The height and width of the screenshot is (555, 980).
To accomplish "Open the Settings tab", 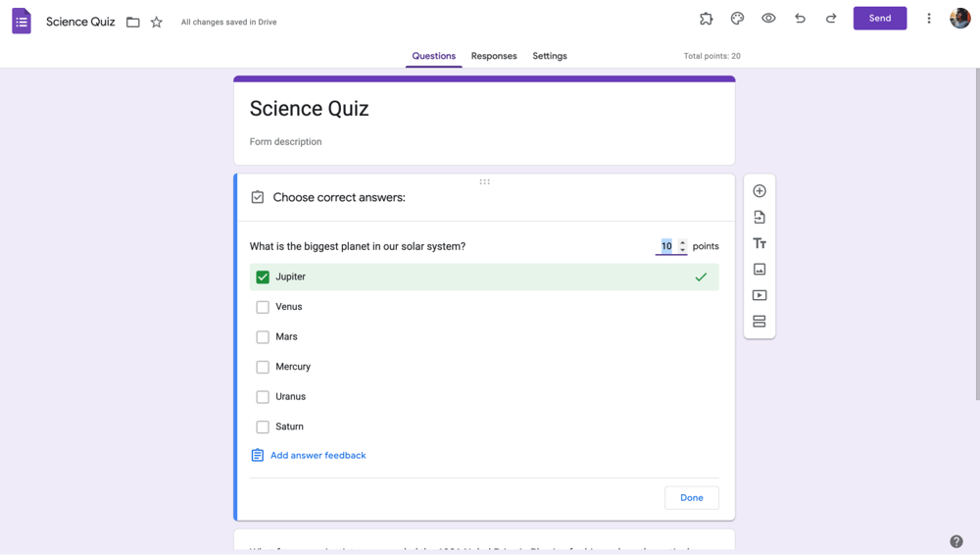I will [x=550, y=56].
